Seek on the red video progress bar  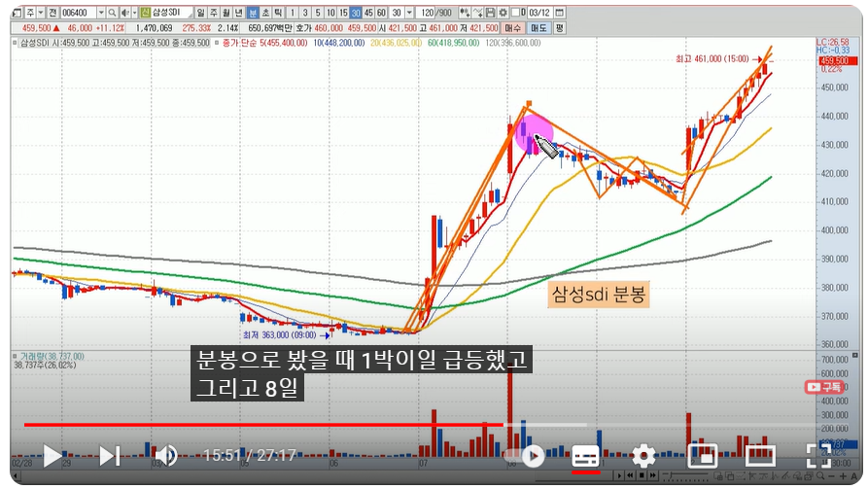coord(263,425)
